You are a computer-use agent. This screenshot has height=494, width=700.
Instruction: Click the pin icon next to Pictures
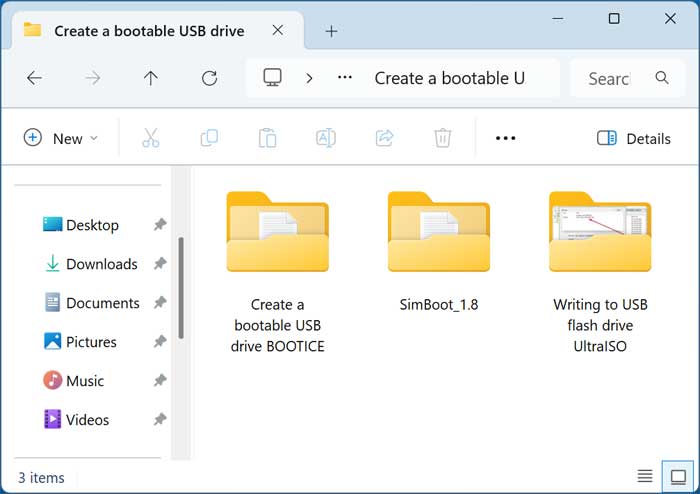[160, 341]
